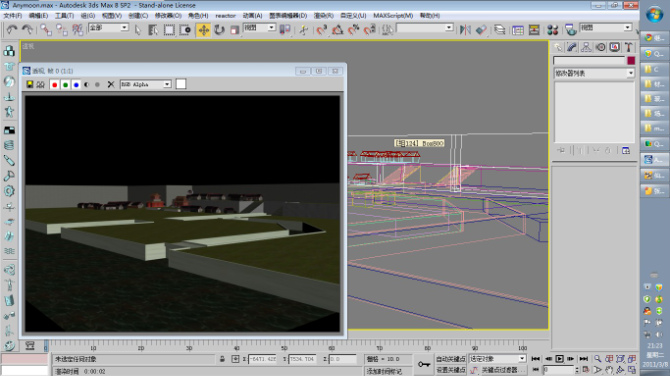The height and width of the screenshot is (376, 670).
Task: Activate the Rotate transform tool
Action: coord(219,30)
